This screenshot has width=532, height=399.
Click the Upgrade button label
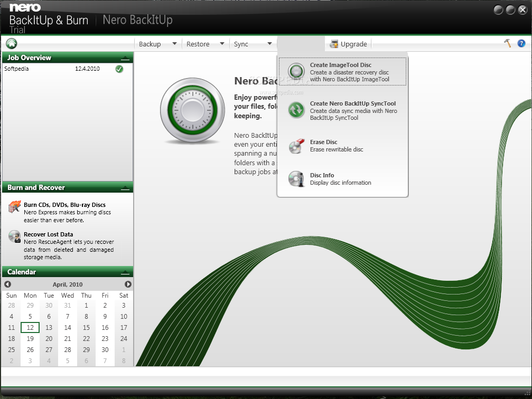coord(353,44)
